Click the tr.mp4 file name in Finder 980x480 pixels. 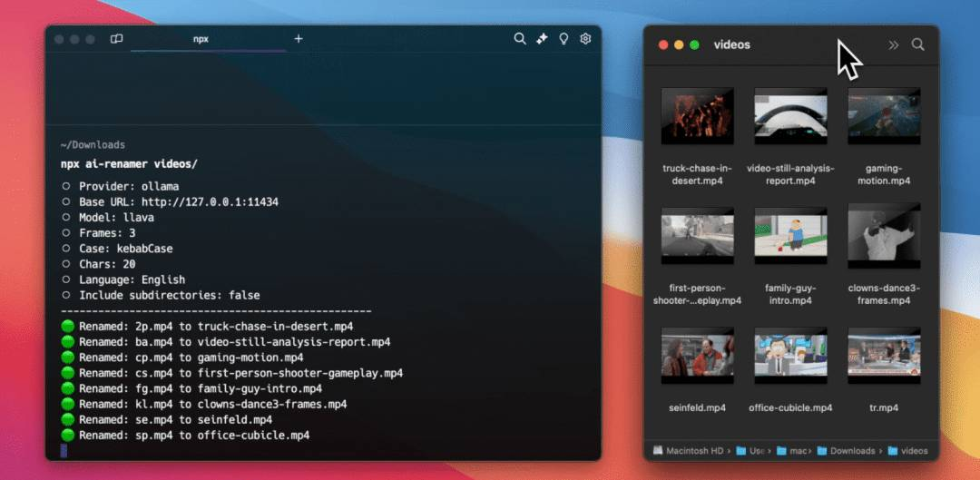[x=884, y=408]
